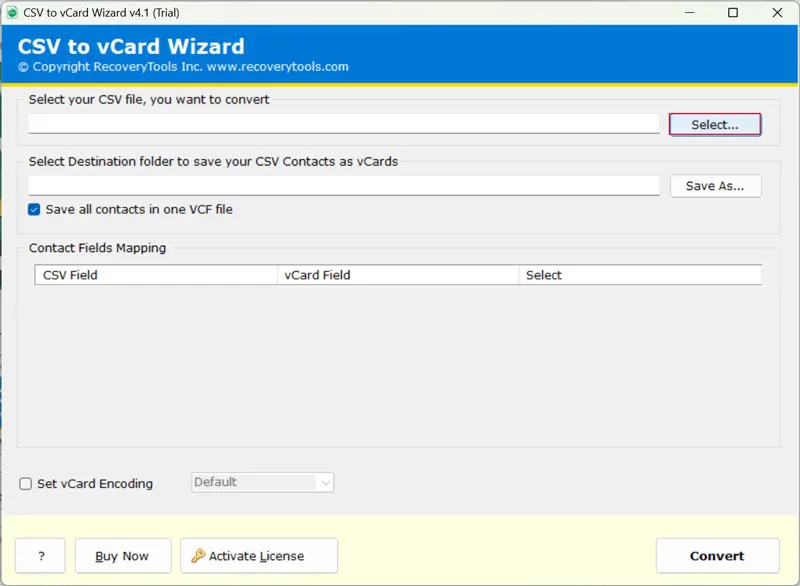Click the CSV to vCard Wizard title bar icon
The height and width of the screenshot is (586, 800).
(x=11, y=13)
